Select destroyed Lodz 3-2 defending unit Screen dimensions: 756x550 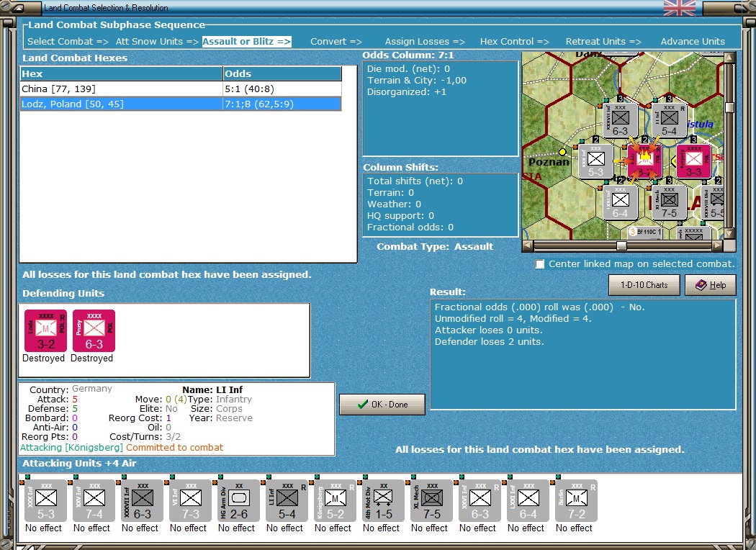tap(46, 330)
